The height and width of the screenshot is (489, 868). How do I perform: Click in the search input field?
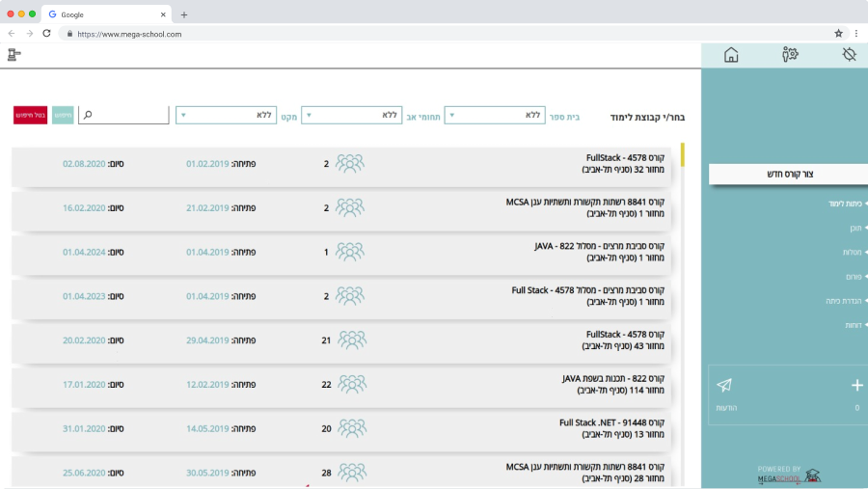123,115
